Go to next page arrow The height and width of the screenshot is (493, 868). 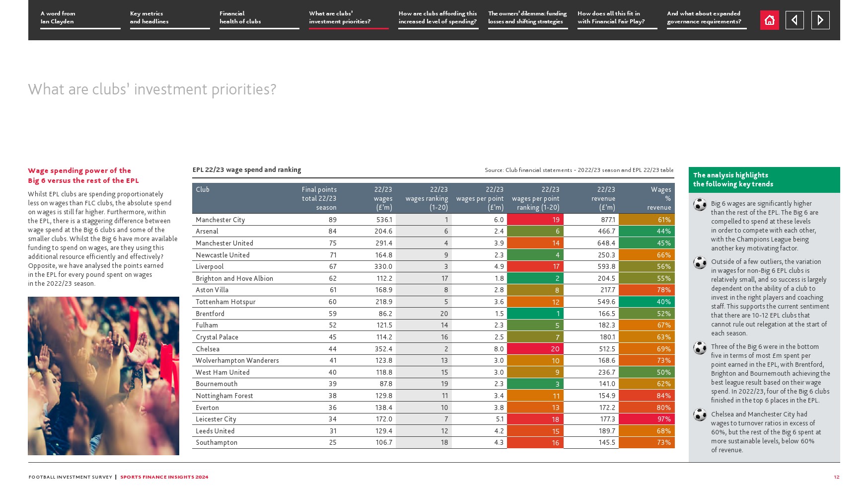click(820, 20)
